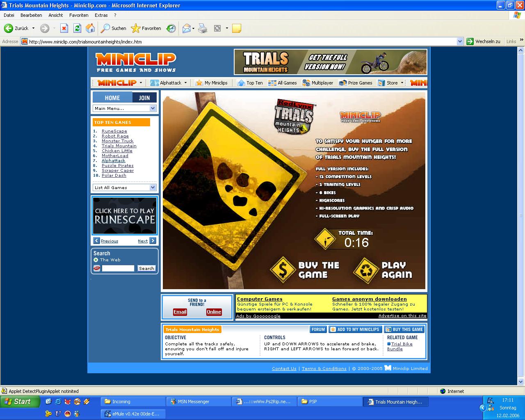
Task: Switch to the eMule taskbar button
Action: (x=133, y=414)
